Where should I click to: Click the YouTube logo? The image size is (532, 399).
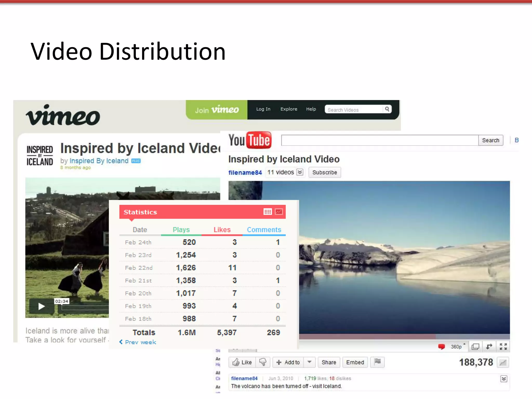click(250, 140)
